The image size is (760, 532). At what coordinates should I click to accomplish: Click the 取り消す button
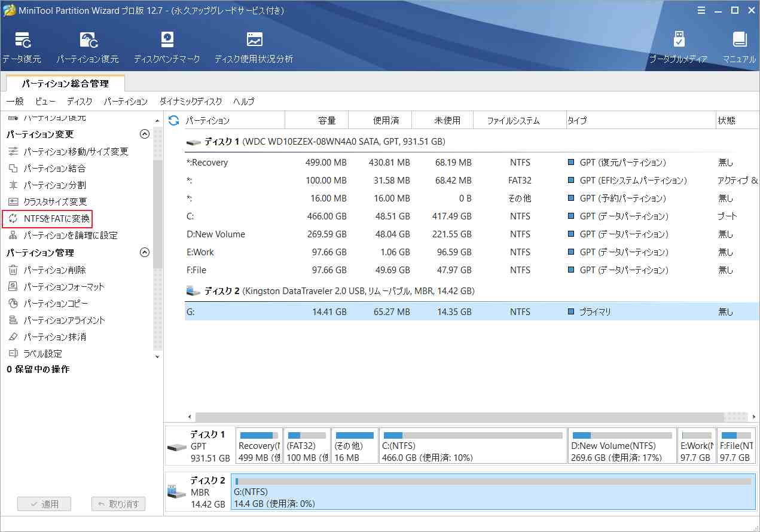click(x=118, y=504)
